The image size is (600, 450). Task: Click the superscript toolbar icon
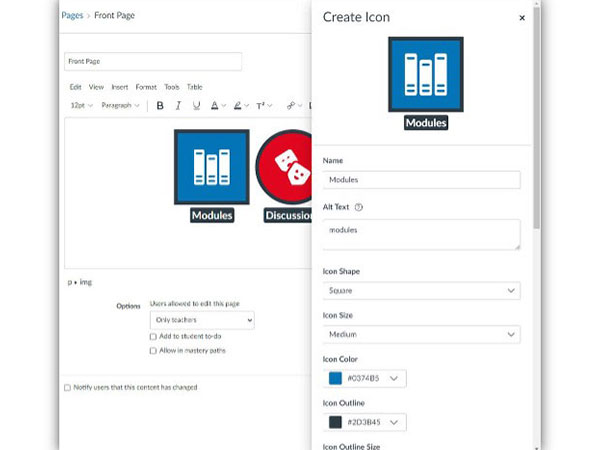tap(261, 105)
